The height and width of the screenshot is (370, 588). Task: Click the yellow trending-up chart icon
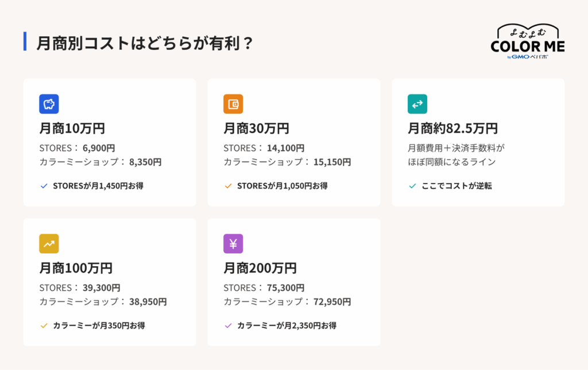click(49, 243)
